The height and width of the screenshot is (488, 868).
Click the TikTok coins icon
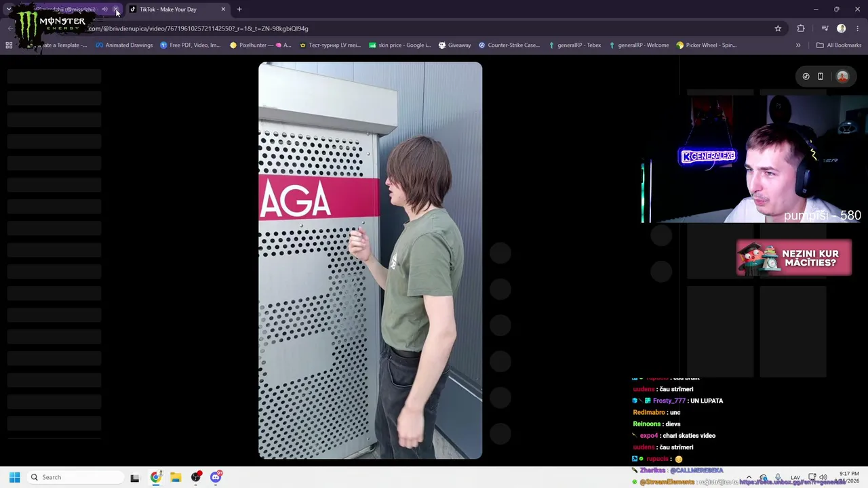(x=806, y=77)
